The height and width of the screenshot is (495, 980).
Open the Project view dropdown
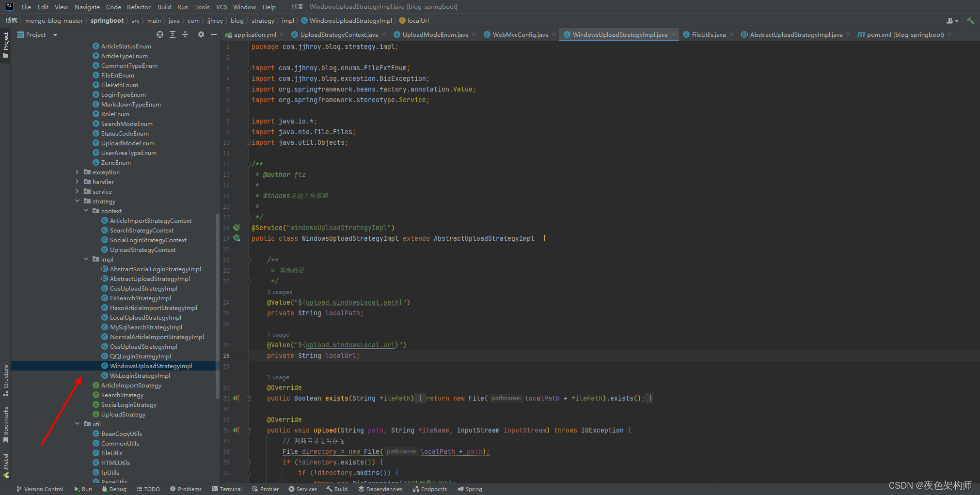coord(55,35)
